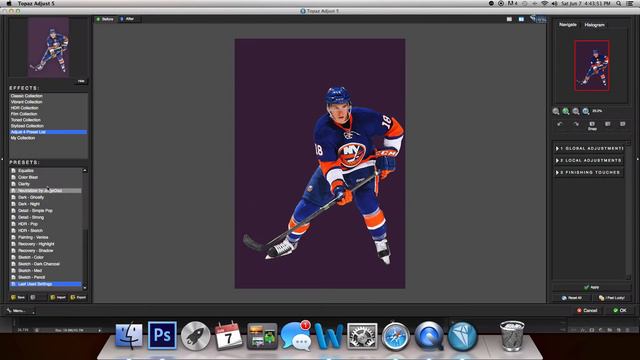Open the Apple menu
640x360 pixels.
point(9,3)
